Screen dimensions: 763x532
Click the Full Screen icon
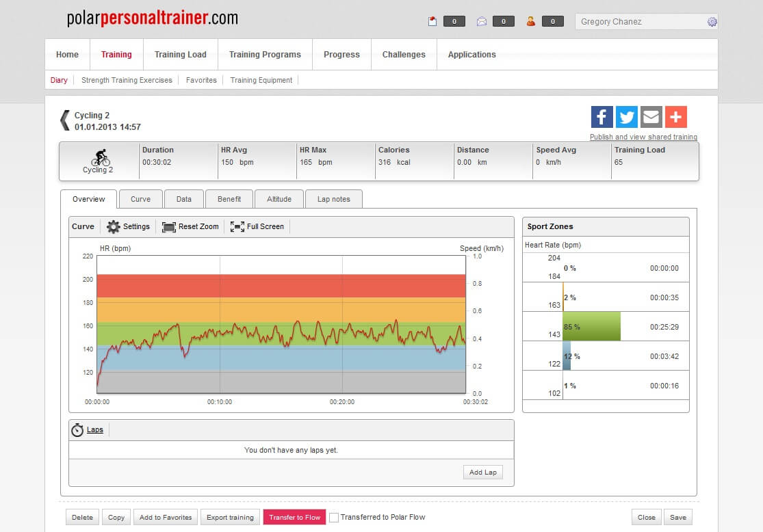point(237,226)
